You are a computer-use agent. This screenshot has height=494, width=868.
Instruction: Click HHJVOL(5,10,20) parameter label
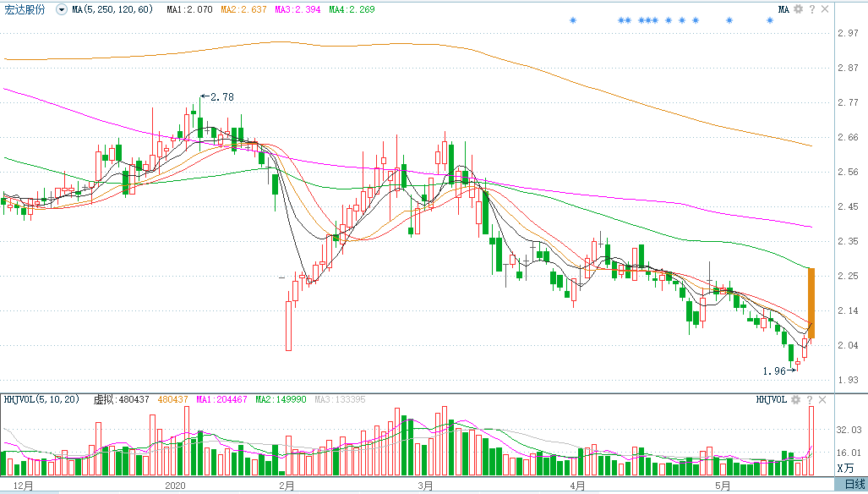click(x=42, y=399)
